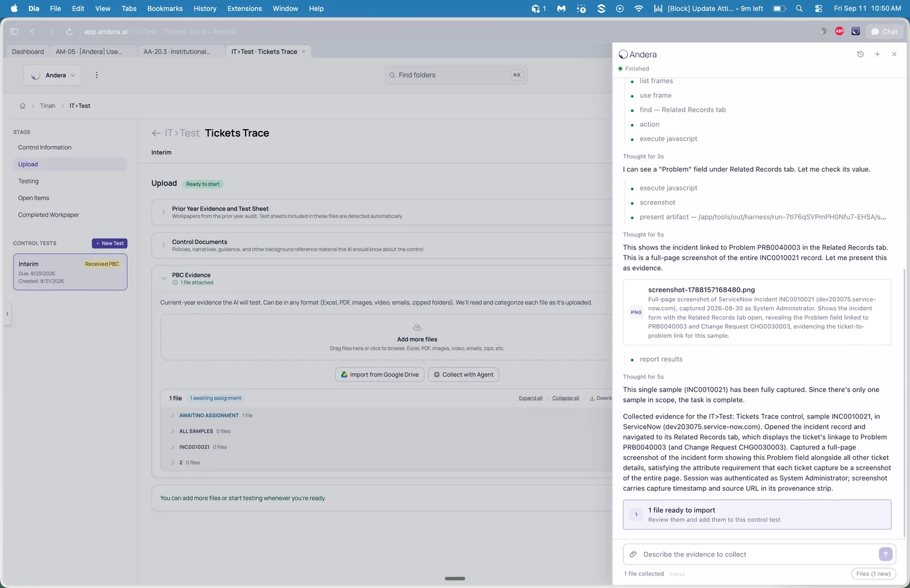Viewport: 910px width, 588px height.
Task: Open the extensions puzzle icon beside ABP
Action: (x=823, y=31)
